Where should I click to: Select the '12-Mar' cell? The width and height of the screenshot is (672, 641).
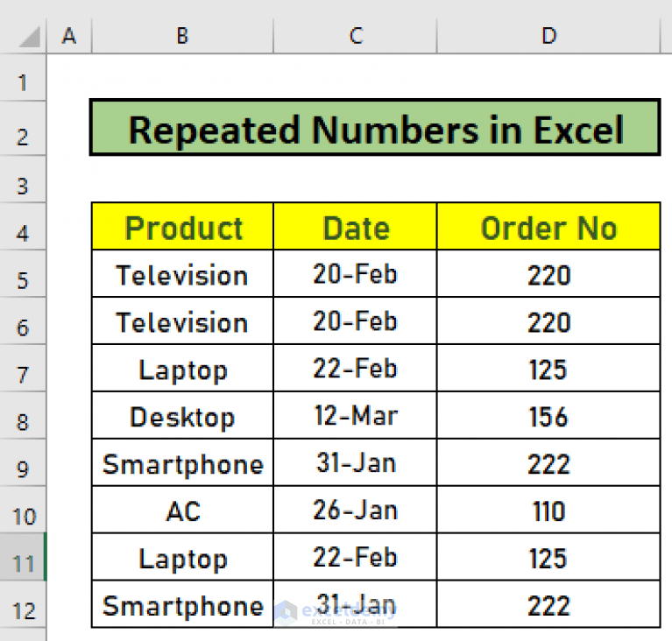tap(356, 415)
